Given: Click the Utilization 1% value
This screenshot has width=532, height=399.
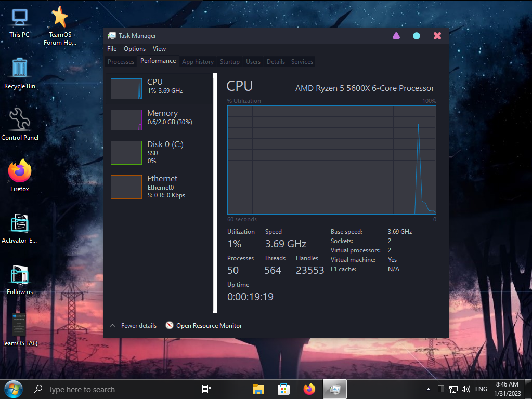Looking at the screenshot, I should tap(235, 244).
